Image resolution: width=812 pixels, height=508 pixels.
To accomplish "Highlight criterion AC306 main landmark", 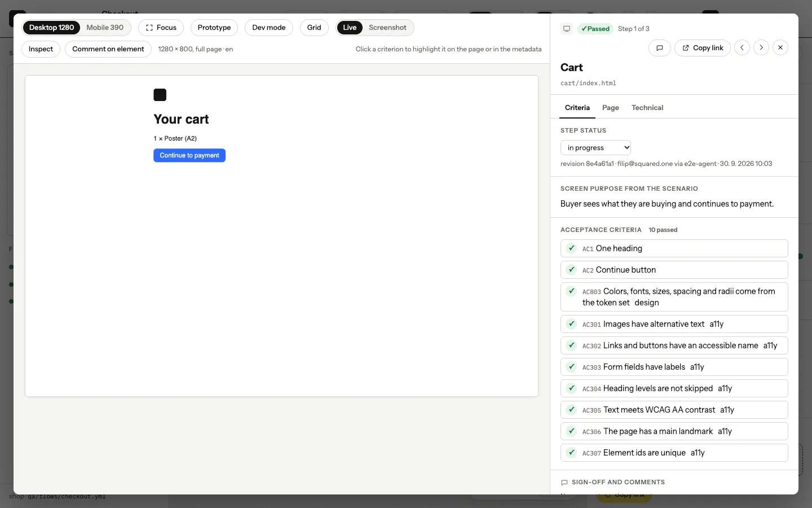I will 674,431.
